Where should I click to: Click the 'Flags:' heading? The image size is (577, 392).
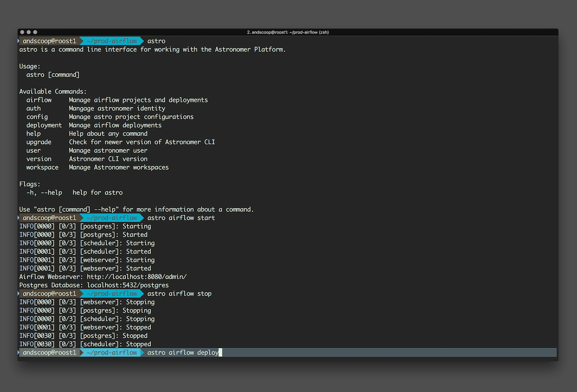pos(30,184)
